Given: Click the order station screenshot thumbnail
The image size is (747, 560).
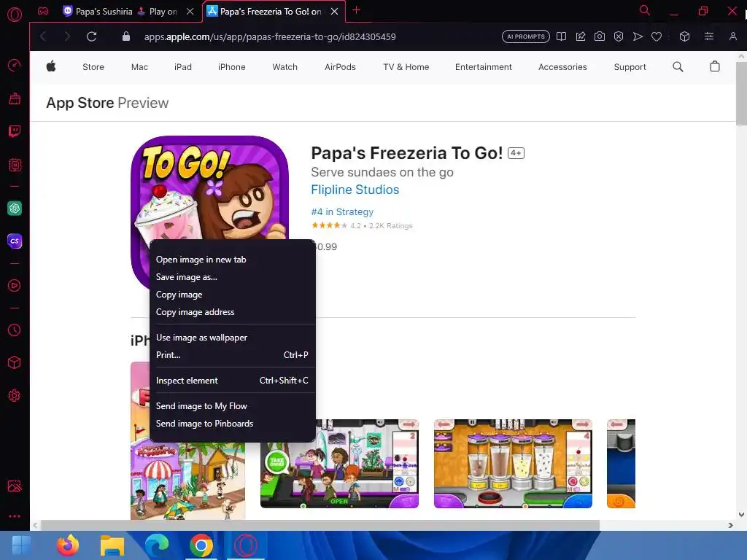Looking at the screenshot, I should [x=339, y=464].
